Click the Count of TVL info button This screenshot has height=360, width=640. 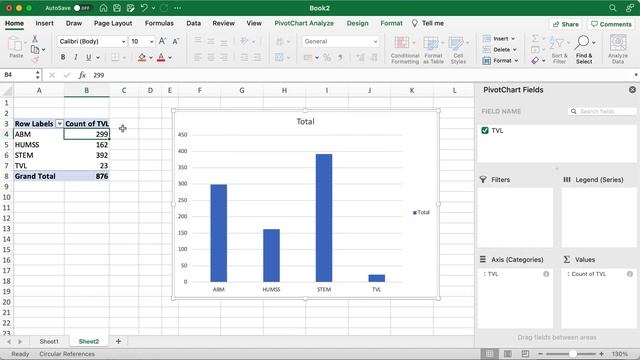point(630,274)
